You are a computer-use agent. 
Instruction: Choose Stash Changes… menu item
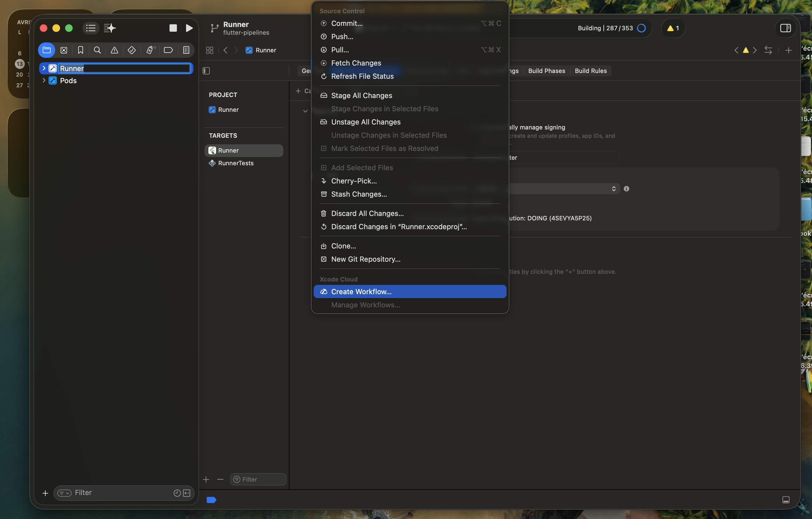click(410, 194)
